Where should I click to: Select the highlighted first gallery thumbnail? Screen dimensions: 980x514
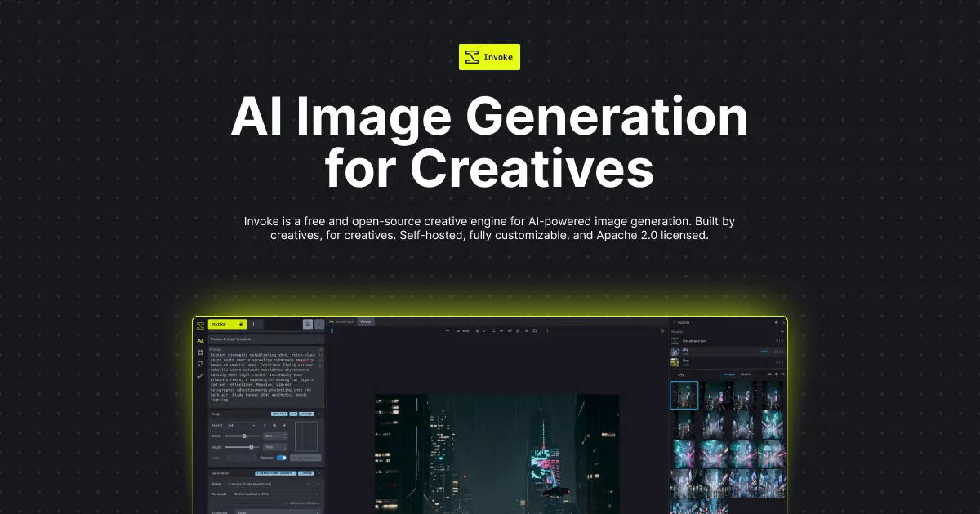point(684,396)
